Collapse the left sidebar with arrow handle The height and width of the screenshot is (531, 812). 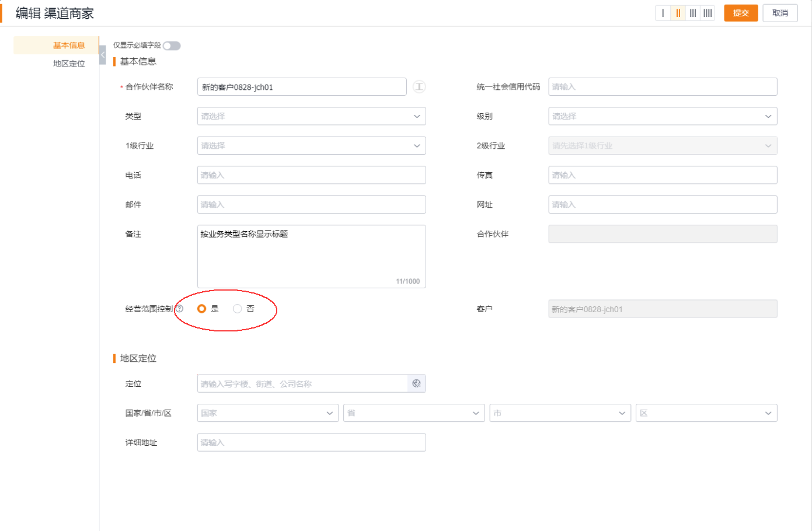[x=103, y=55]
